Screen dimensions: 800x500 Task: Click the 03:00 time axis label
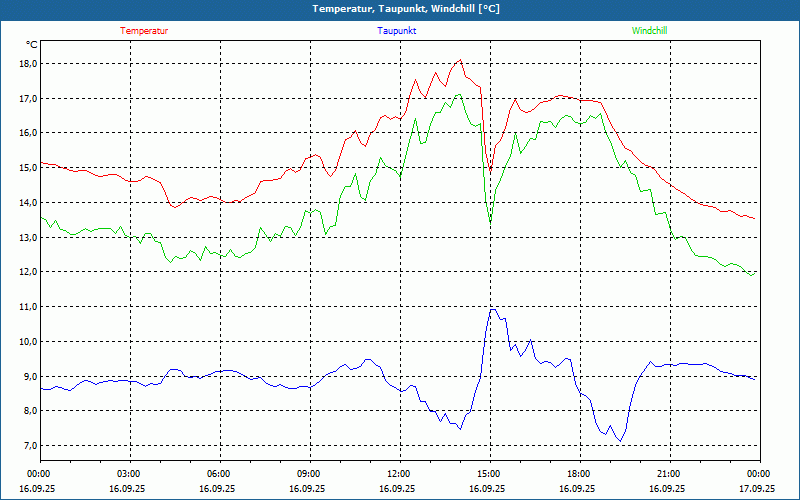(x=129, y=474)
